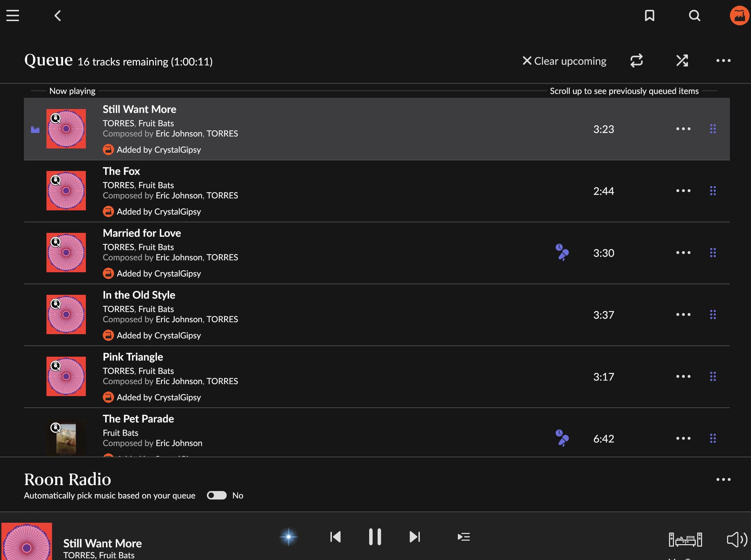Viewport: 751px width, 560px height.
Task: Open TORRES artist link under Still Want More row
Action: (x=119, y=123)
